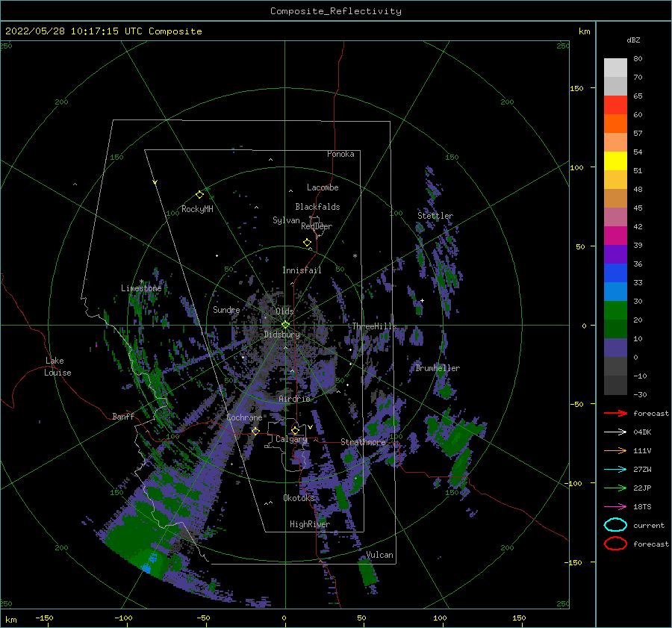
Task: Click the light gray 70-80 dBZ swatch
Action: pyautogui.click(x=615, y=68)
